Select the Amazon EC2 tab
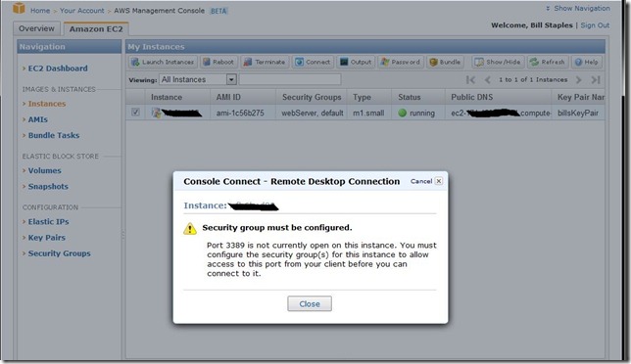631x364 pixels. click(96, 29)
